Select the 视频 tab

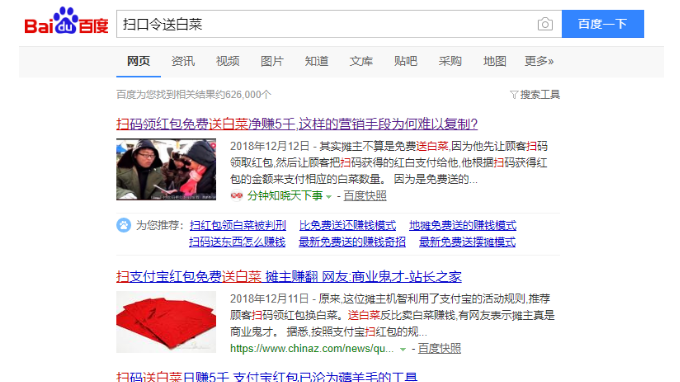click(x=228, y=61)
